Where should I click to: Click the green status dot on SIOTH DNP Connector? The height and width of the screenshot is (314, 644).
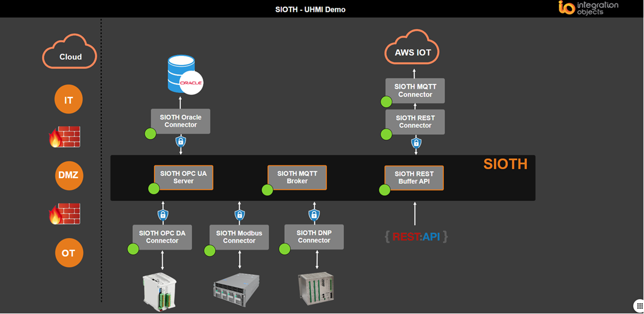point(285,249)
